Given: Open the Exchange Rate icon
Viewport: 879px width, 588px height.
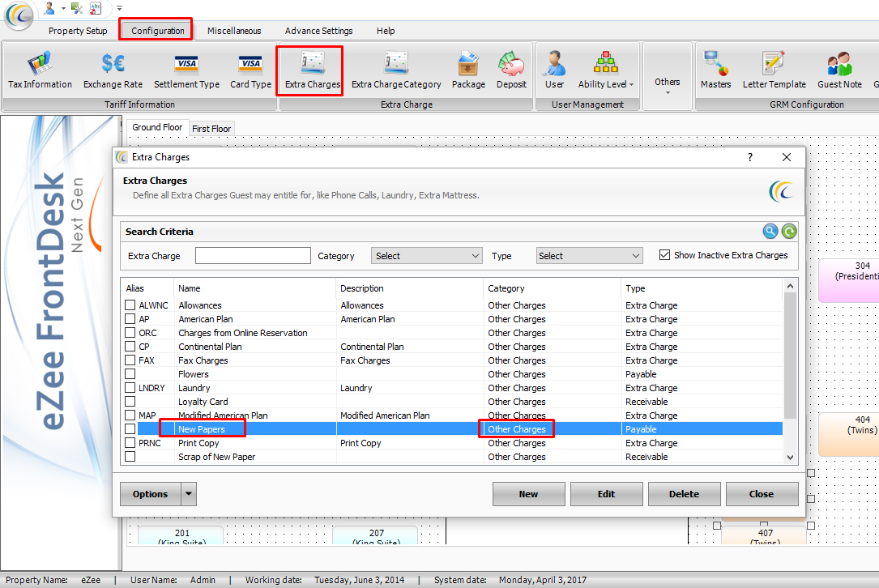Looking at the screenshot, I should tap(113, 70).
